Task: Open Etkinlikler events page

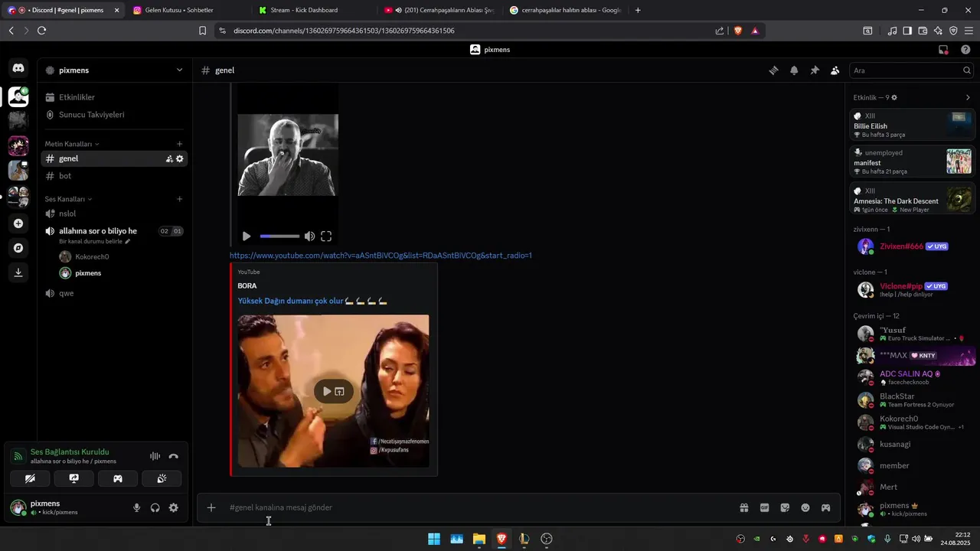Action: (114, 97)
